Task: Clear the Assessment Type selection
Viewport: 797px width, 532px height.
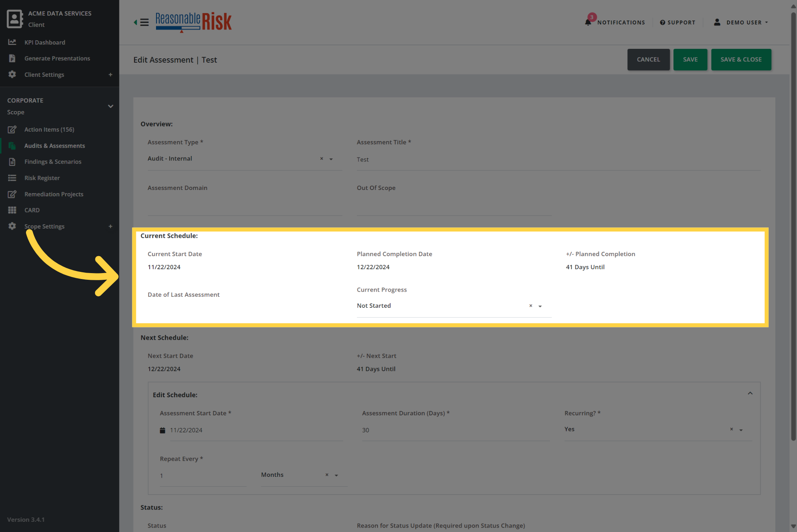Action: pos(321,158)
